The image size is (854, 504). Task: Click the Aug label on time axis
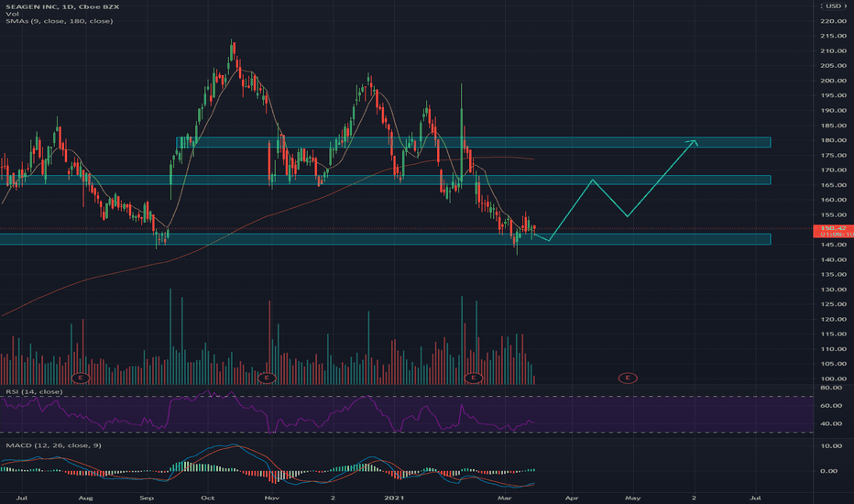coord(85,498)
